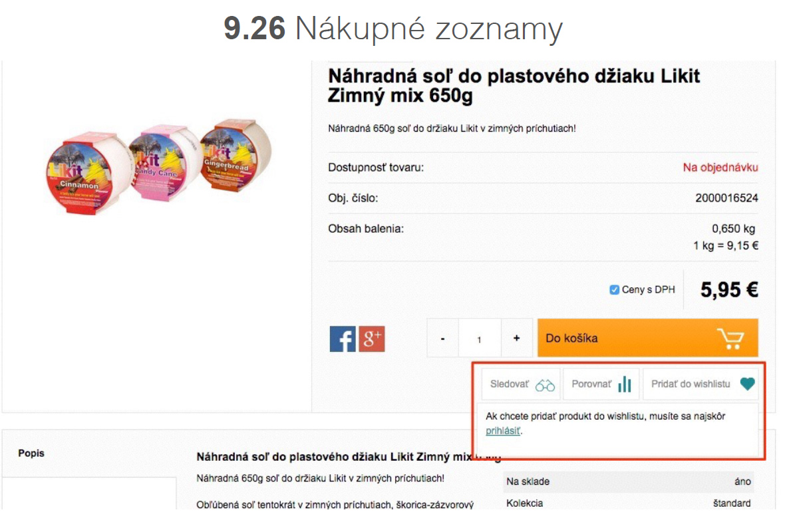The image size is (785, 532).
Task: Click the product title heading
Action: [x=514, y=85]
